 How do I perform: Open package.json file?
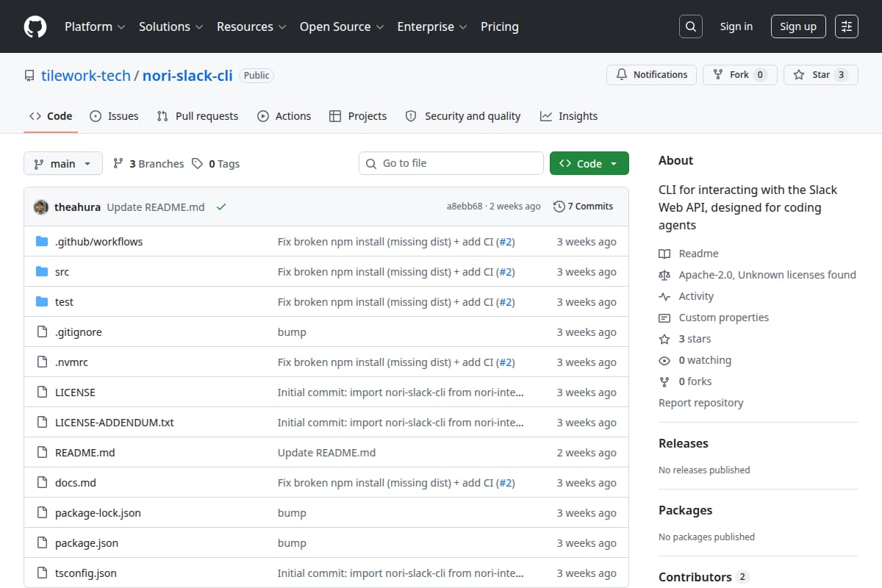click(86, 543)
